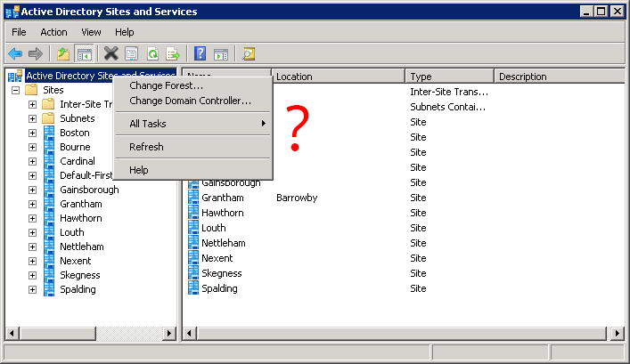Expand the Gainsborough site node
Viewport: 630px width, 364px height.
pyautogui.click(x=33, y=190)
